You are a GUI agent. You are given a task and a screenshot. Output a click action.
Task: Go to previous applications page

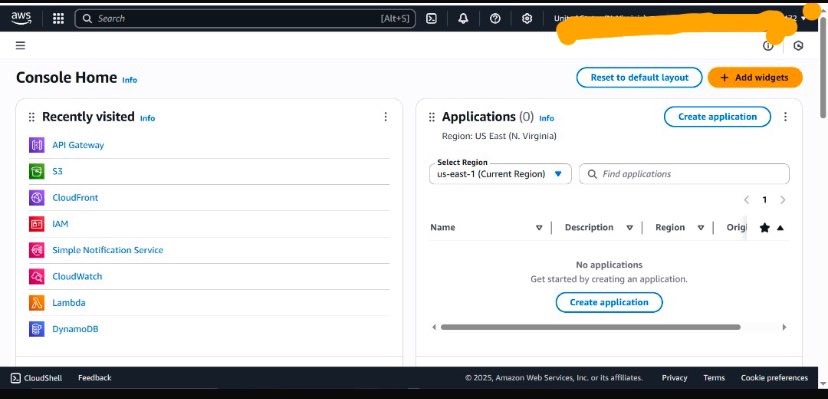pyautogui.click(x=746, y=200)
